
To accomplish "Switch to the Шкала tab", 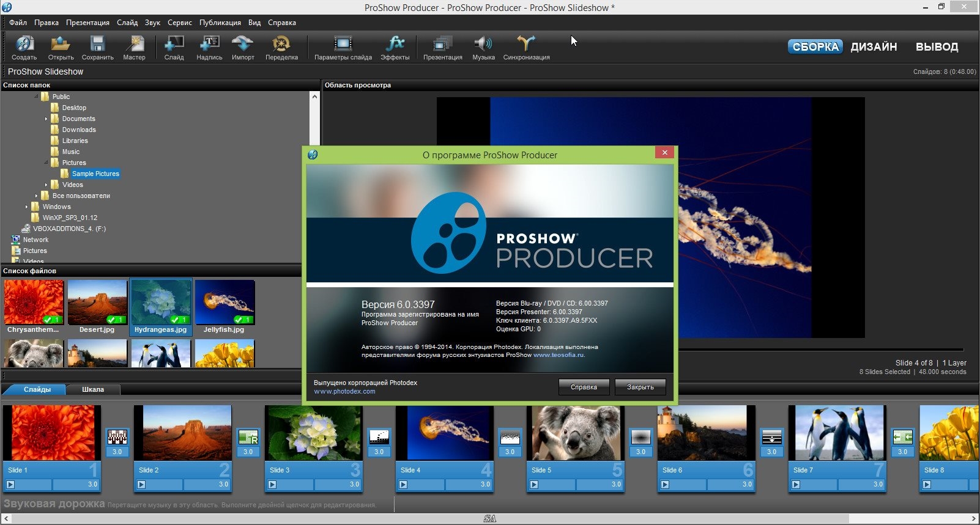I will click(x=93, y=389).
